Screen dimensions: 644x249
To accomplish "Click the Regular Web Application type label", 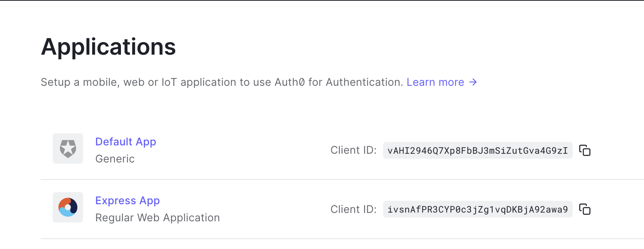I will coord(157,217).
